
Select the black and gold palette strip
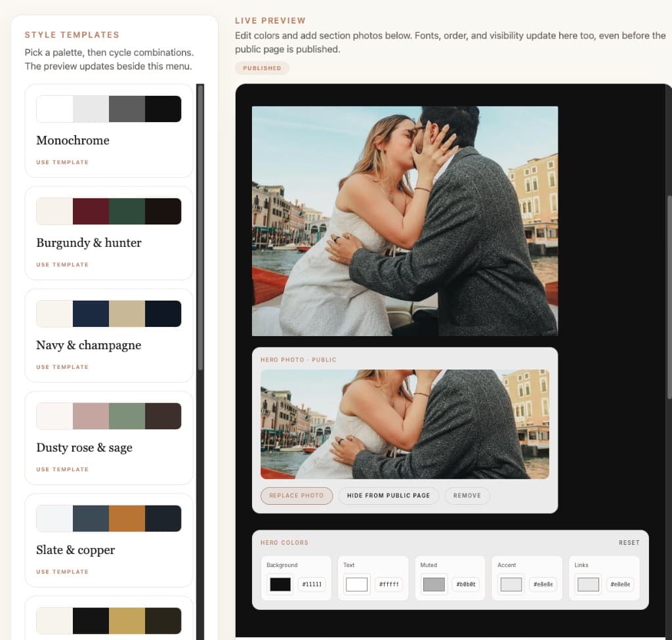(109, 621)
